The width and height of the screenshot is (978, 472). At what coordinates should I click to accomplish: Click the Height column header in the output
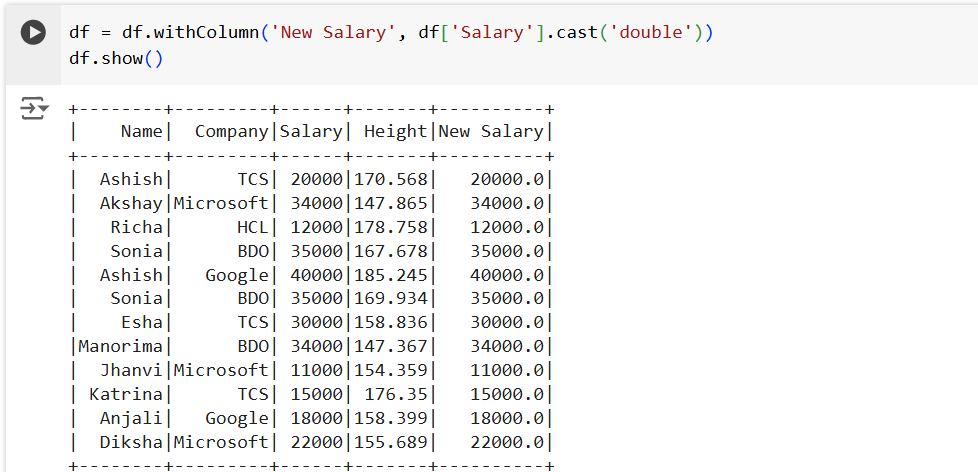coord(395,131)
